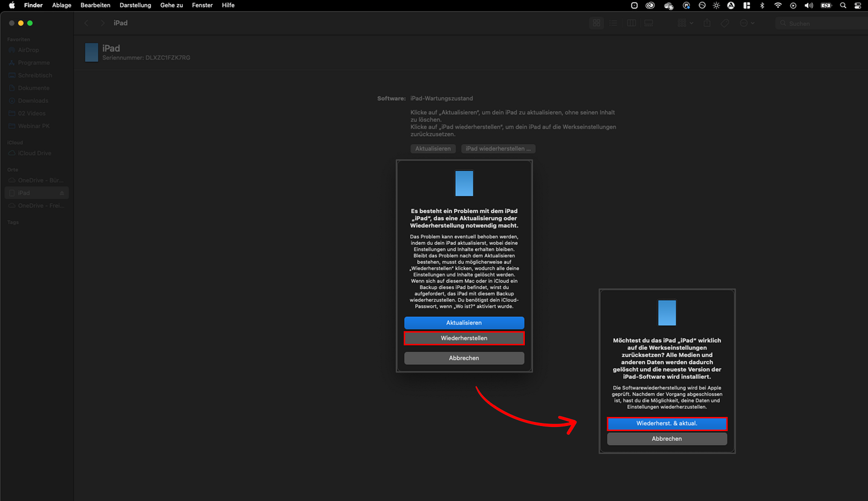
Task: Open the Bearbeiten menu
Action: point(95,5)
